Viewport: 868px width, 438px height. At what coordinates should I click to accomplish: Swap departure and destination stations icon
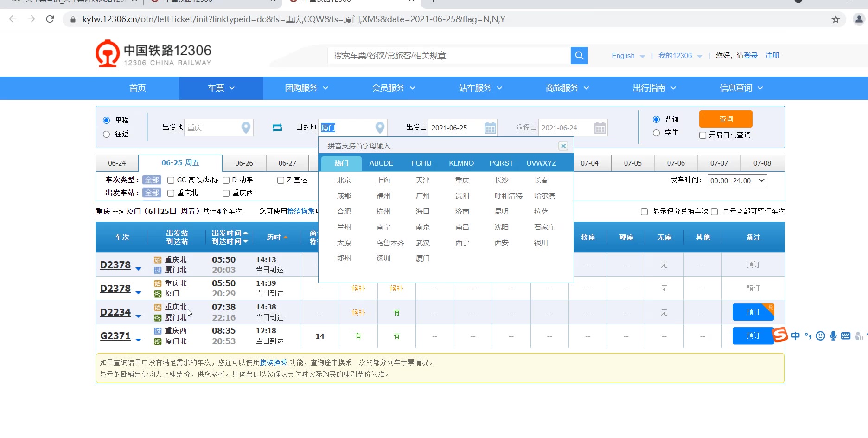pyautogui.click(x=277, y=128)
